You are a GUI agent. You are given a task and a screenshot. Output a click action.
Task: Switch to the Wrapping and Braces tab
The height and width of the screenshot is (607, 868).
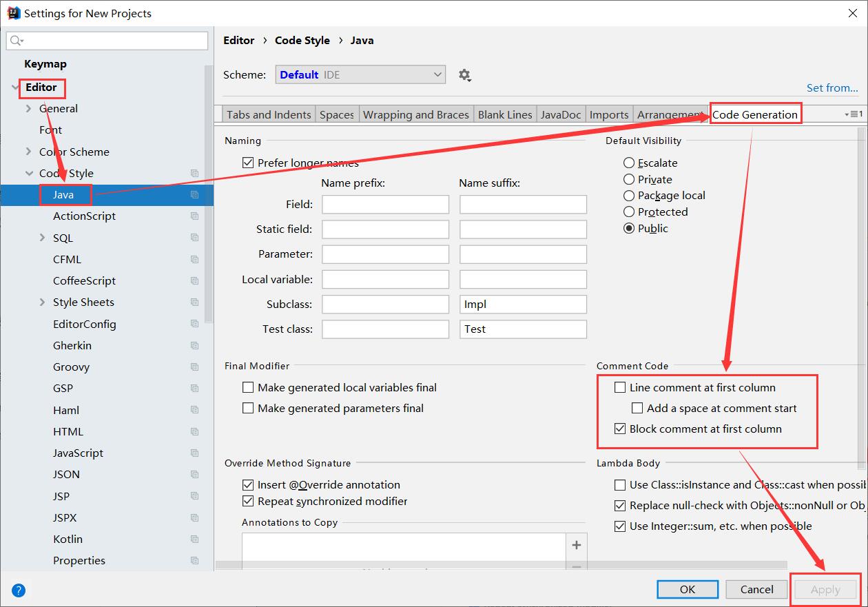click(x=415, y=114)
